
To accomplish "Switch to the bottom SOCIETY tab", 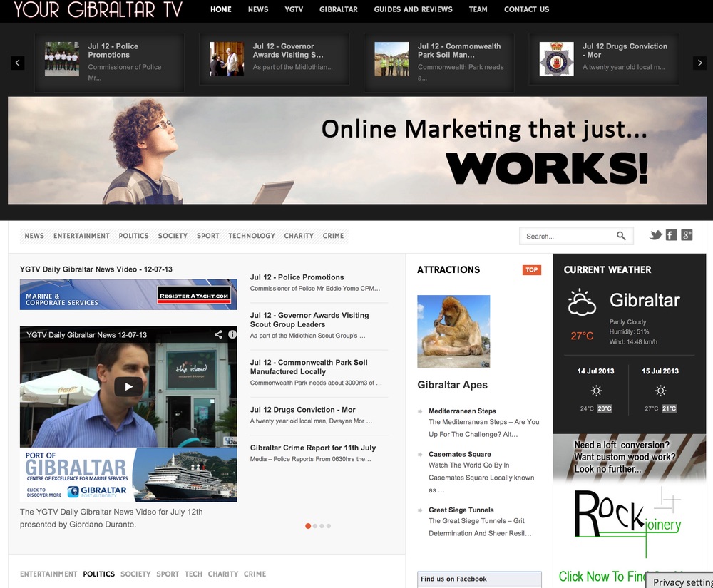I will pos(135,574).
